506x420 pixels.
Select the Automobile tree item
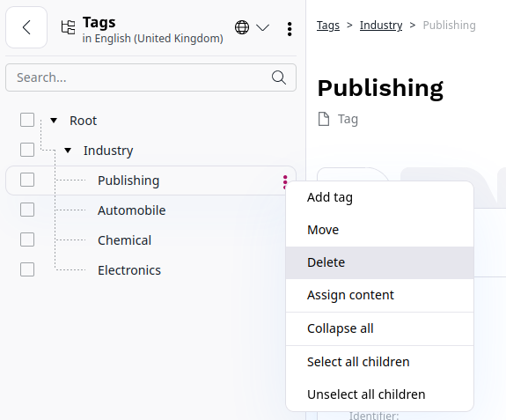[132, 210]
